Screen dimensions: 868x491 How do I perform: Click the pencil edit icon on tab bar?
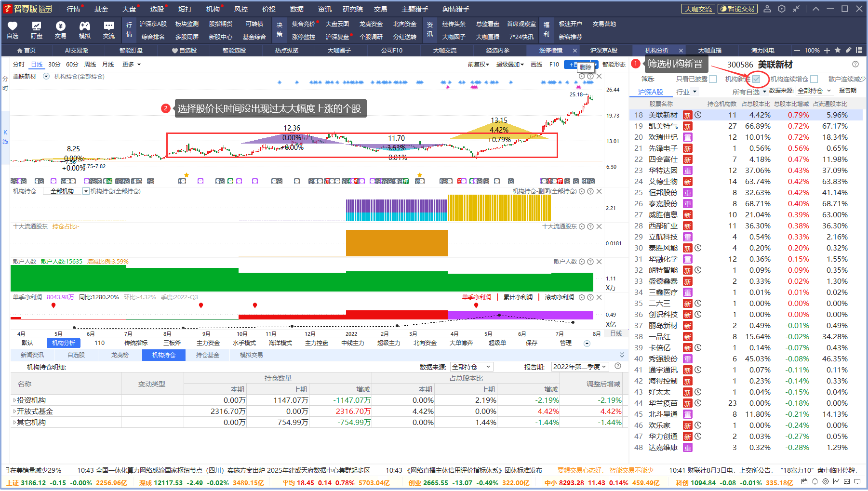pyautogui.click(x=849, y=50)
